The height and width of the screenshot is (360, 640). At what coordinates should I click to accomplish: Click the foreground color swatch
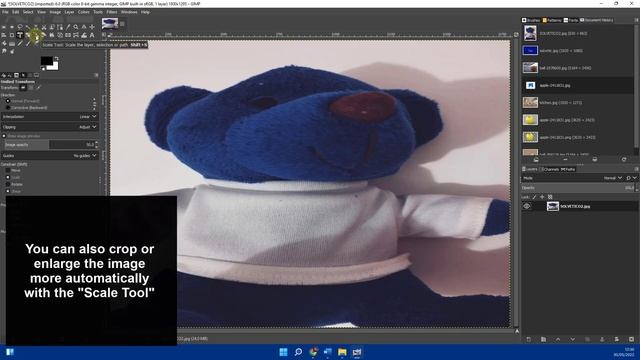[46, 60]
